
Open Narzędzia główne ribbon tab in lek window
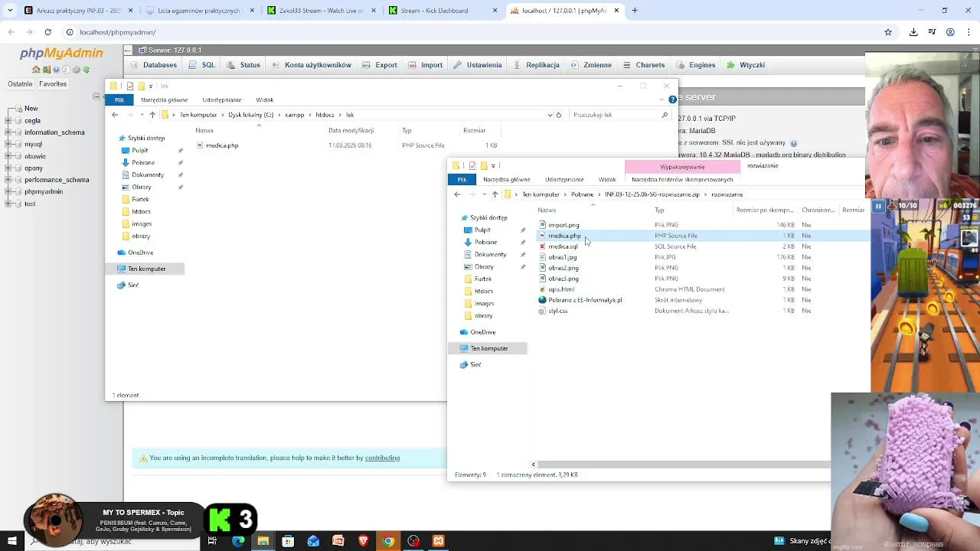164,100
